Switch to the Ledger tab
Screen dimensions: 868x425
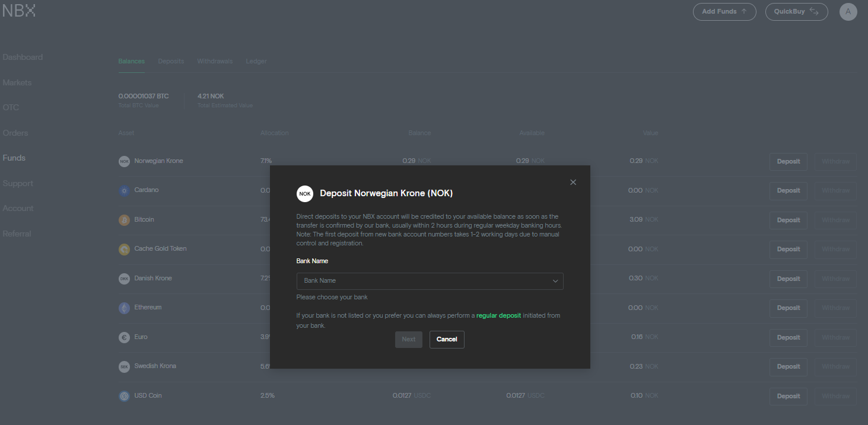pyautogui.click(x=256, y=61)
